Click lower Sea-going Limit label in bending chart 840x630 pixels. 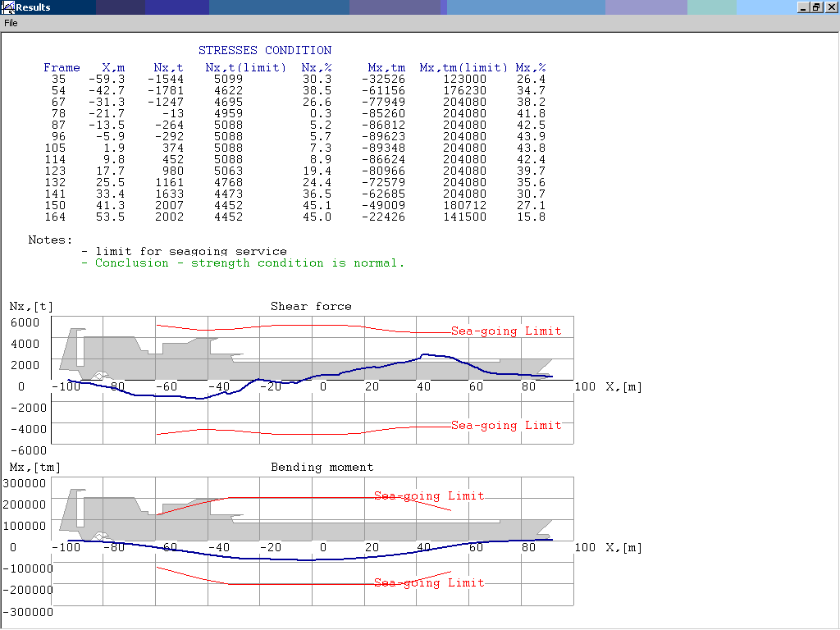click(428, 583)
